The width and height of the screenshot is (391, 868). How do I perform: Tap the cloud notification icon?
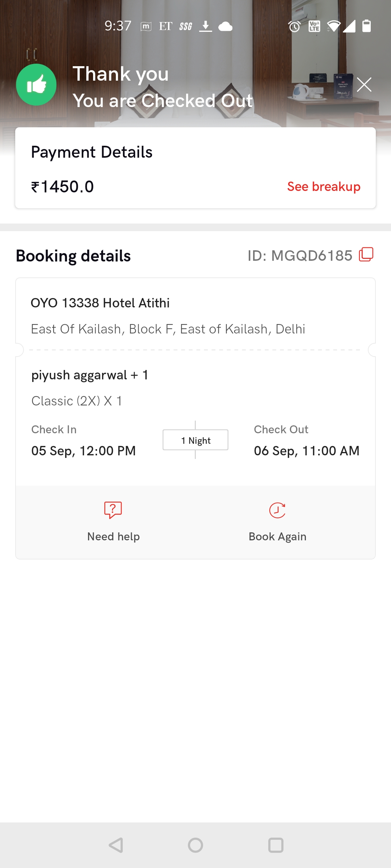pos(226,26)
